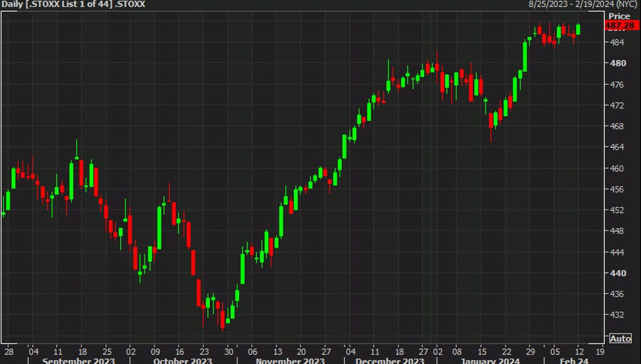
Task: Select the chart title 'Daily [.STOXX List 1 of 44] .STOXX'
Action: click(73, 5)
